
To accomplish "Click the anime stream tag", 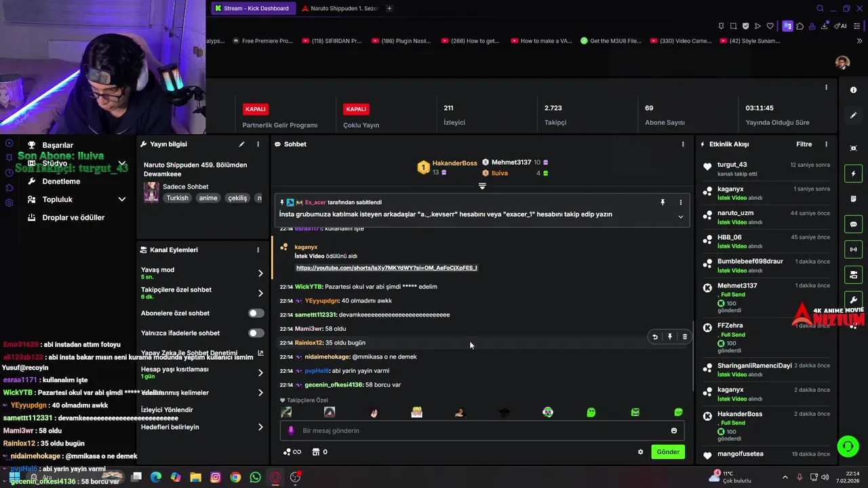I will click(x=208, y=198).
